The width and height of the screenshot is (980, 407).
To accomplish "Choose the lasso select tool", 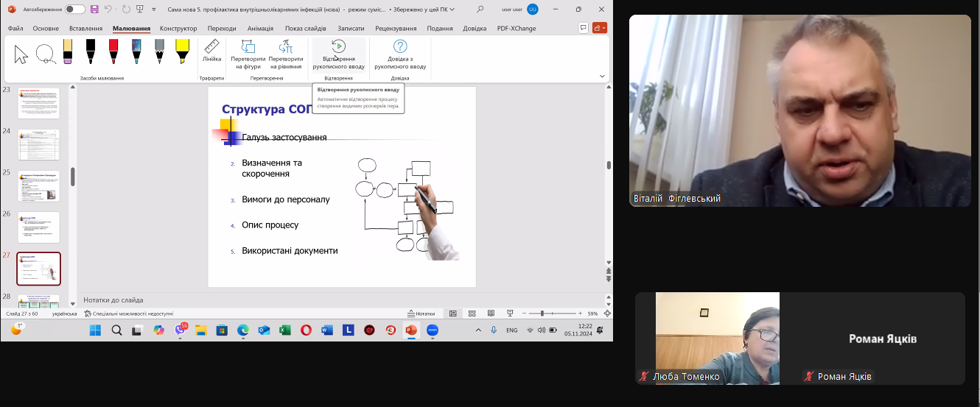I will (x=45, y=54).
